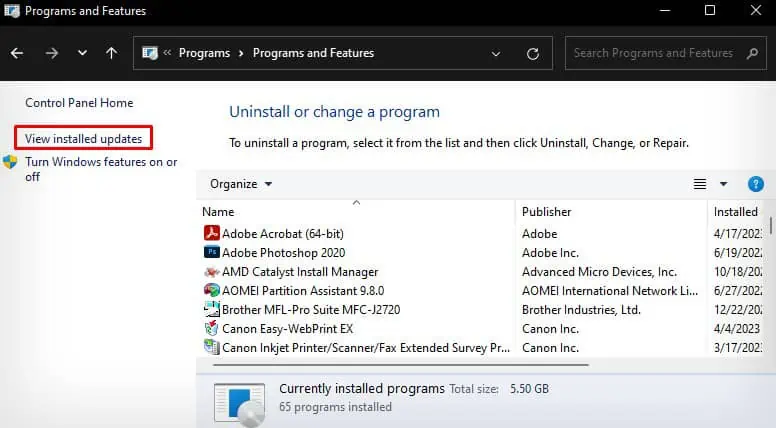Select AMD Catalyst Install Manager entry text
This screenshot has width=776, height=428.
[300, 272]
